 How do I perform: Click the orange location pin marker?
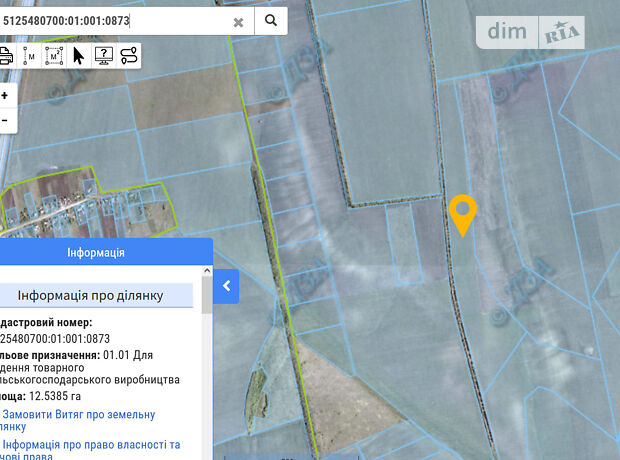click(x=462, y=212)
